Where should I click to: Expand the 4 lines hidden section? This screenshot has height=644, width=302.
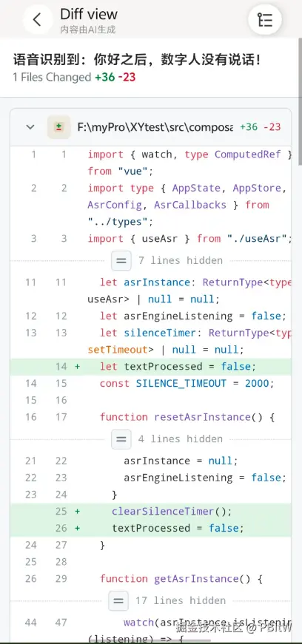121,439
